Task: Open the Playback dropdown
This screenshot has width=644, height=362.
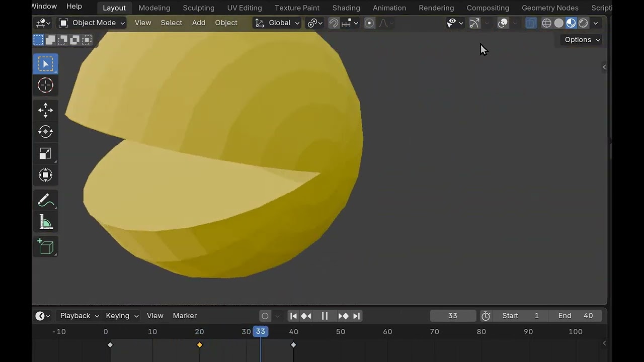Action: (79, 316)
